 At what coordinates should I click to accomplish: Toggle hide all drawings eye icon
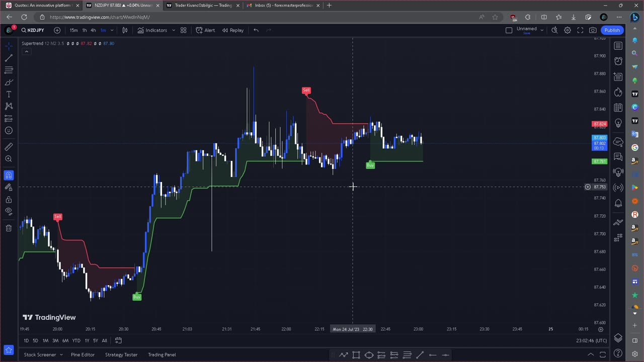tap(9, 212)
